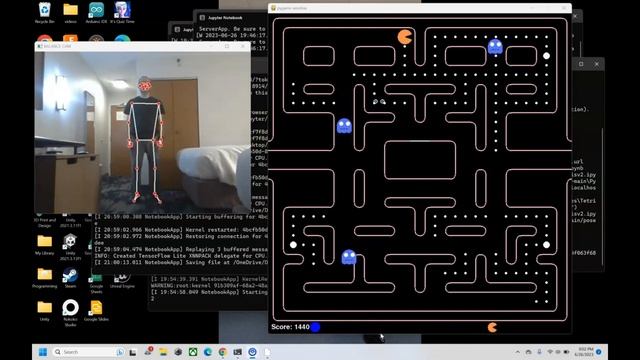Click the blue circle beside the score

point(316,327)
